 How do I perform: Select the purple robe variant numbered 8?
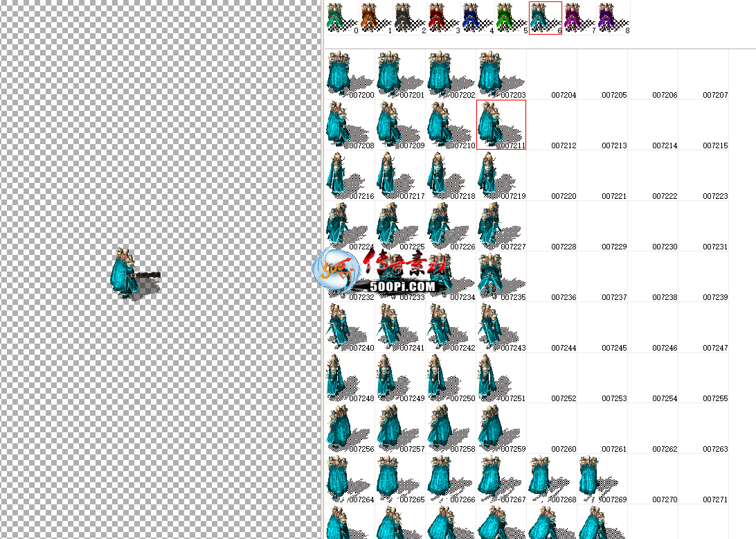(x=614, y=18)
